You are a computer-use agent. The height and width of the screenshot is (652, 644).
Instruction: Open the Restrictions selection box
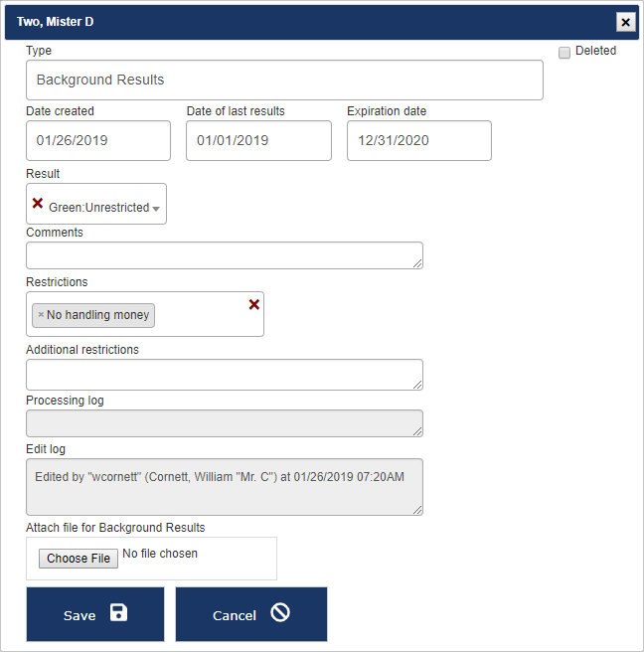199,315
